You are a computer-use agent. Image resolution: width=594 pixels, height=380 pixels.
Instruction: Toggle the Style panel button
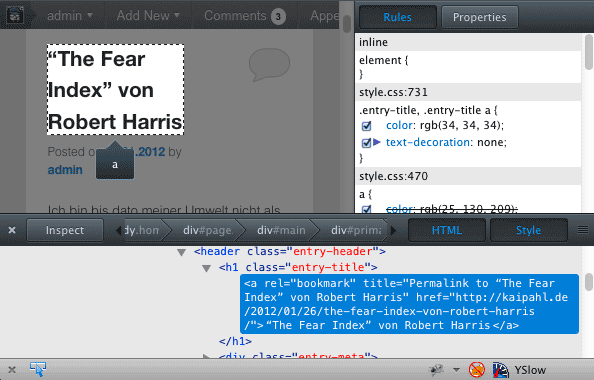coord(528,230)
